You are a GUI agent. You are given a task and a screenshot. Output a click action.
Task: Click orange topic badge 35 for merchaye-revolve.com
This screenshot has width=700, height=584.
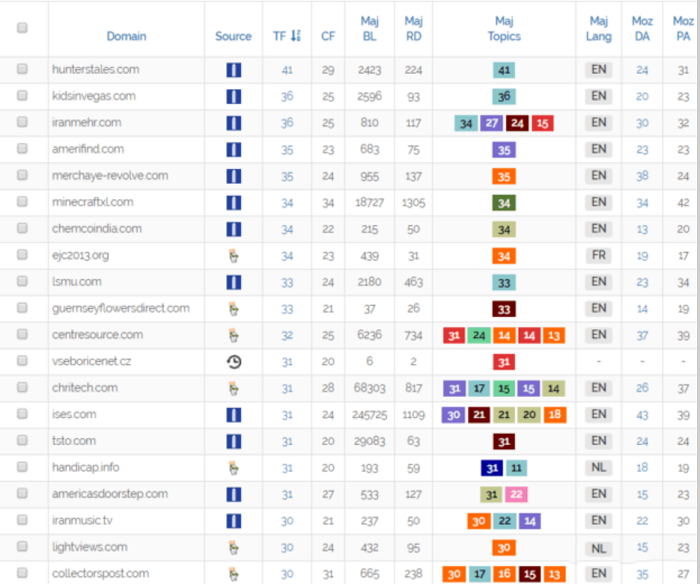(504, 176)
